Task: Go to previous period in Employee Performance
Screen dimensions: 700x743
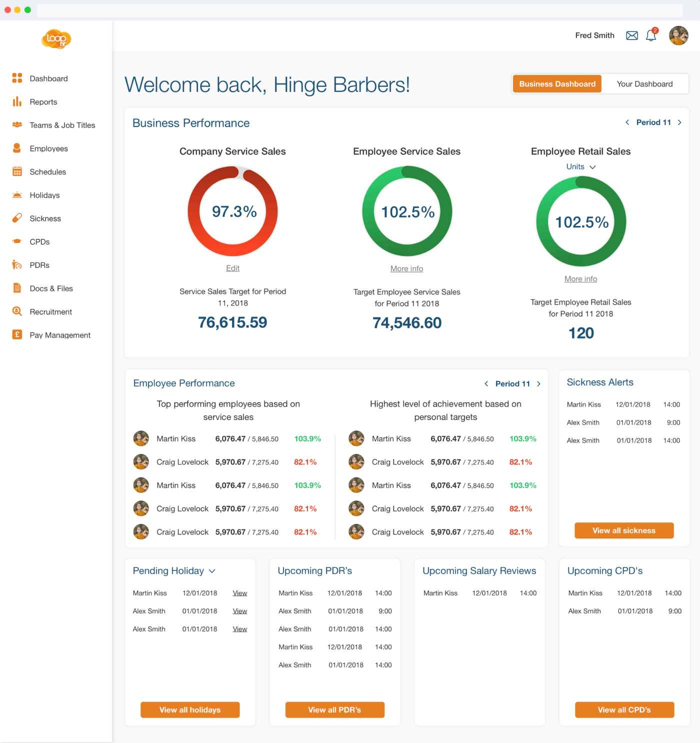Action: click(x=486, y=384)
